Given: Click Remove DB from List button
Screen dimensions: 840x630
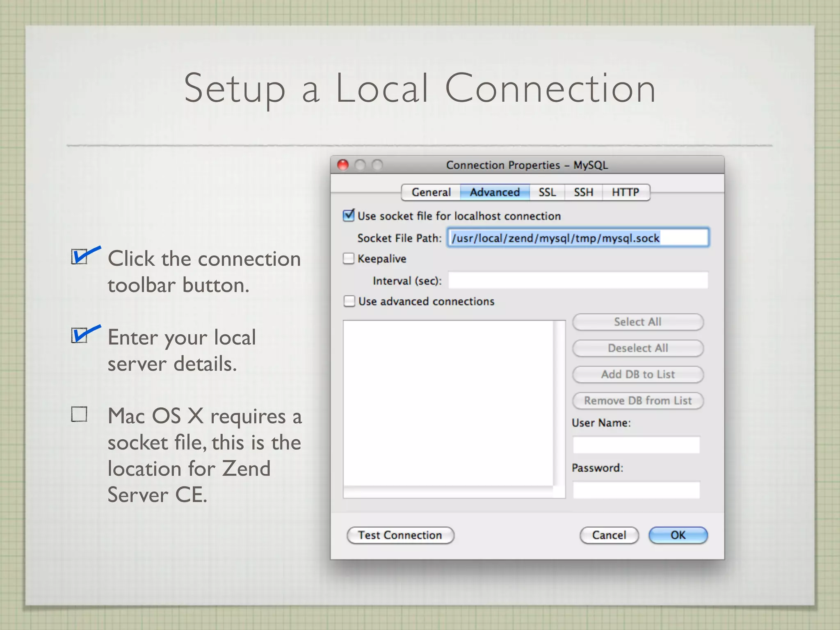Looking at the screenshot, I should coord(638,401).
